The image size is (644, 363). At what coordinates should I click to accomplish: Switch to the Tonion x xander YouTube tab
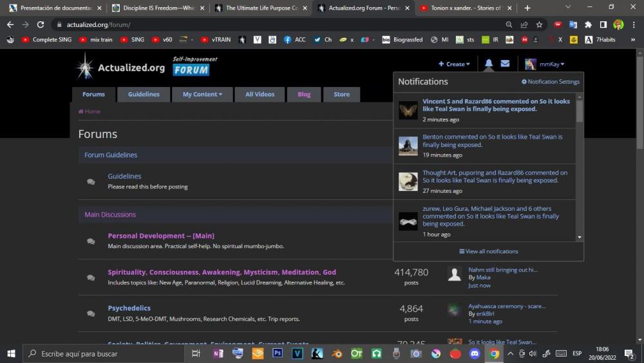coord(466,8)
